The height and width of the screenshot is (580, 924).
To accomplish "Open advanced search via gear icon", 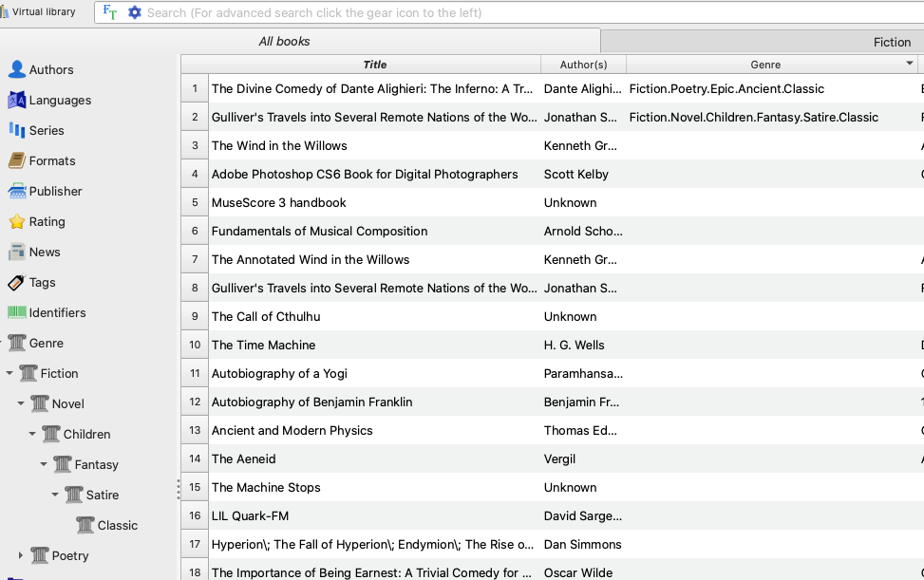I will [x=134, y=12].
